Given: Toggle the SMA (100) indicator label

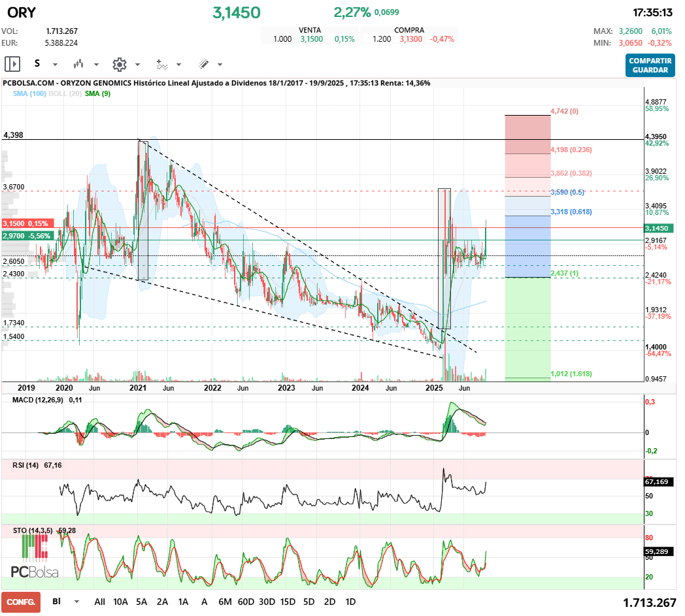Looking at the screenshot, I should point(29,93).
